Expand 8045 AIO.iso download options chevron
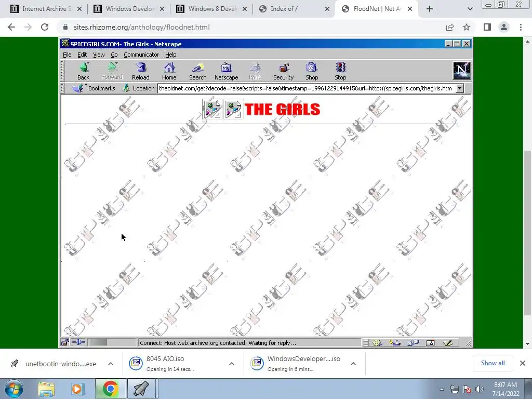The height and width of the screenshot is (399, 532). 232,364
